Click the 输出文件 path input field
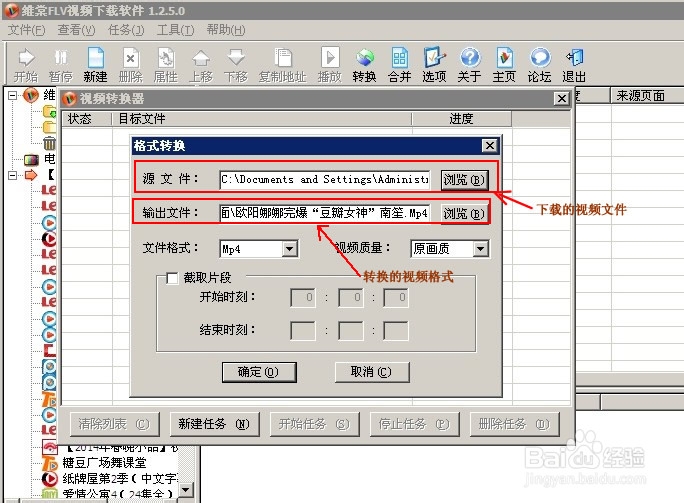 325,213
